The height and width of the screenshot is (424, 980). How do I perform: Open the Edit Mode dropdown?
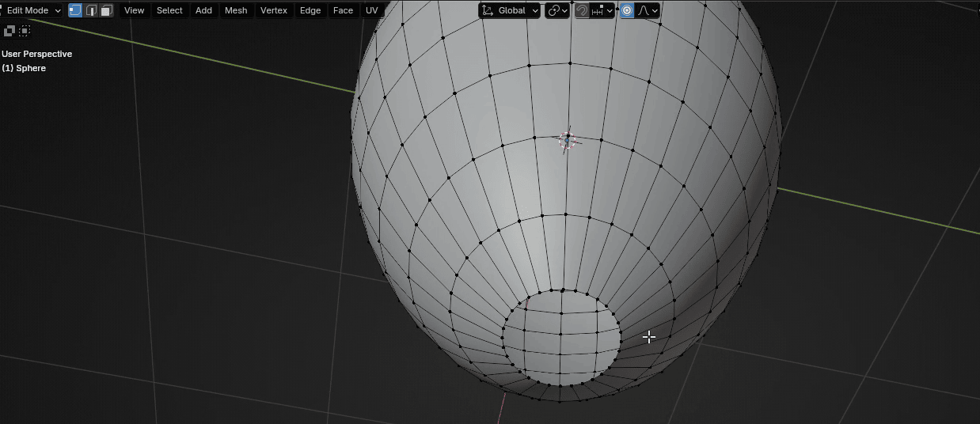tap(32, 10)
